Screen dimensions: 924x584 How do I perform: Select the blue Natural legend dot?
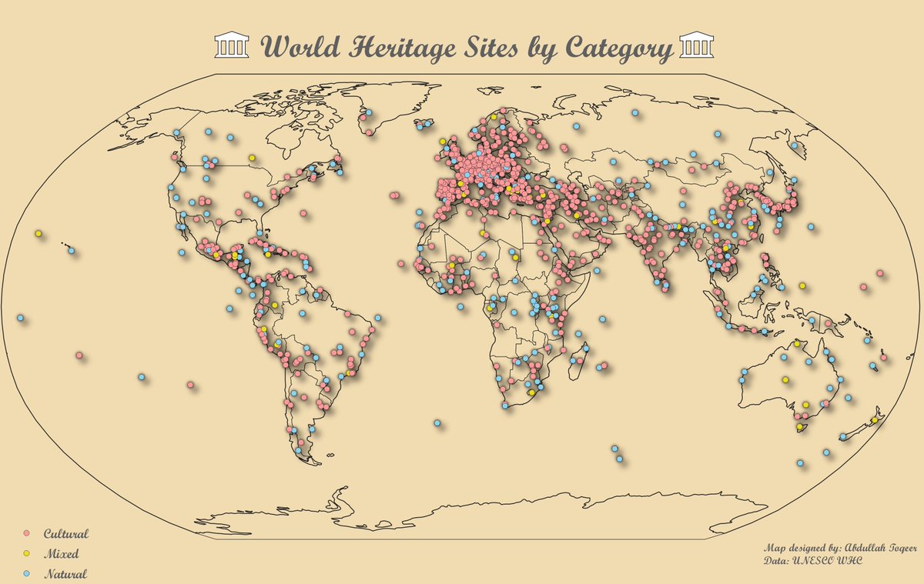point(28,572)
